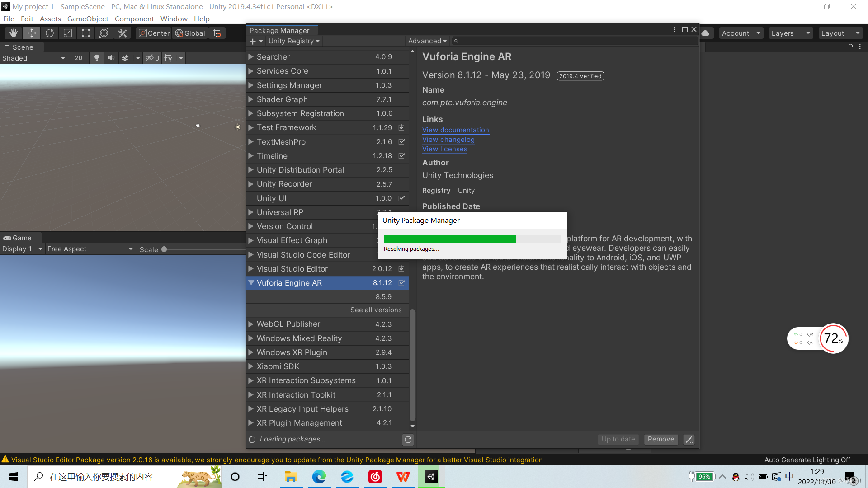The height and width of the screenshot is (488, 868).
Task: Open the Free Aspect dropdown
Action: [x=90, y=249]
